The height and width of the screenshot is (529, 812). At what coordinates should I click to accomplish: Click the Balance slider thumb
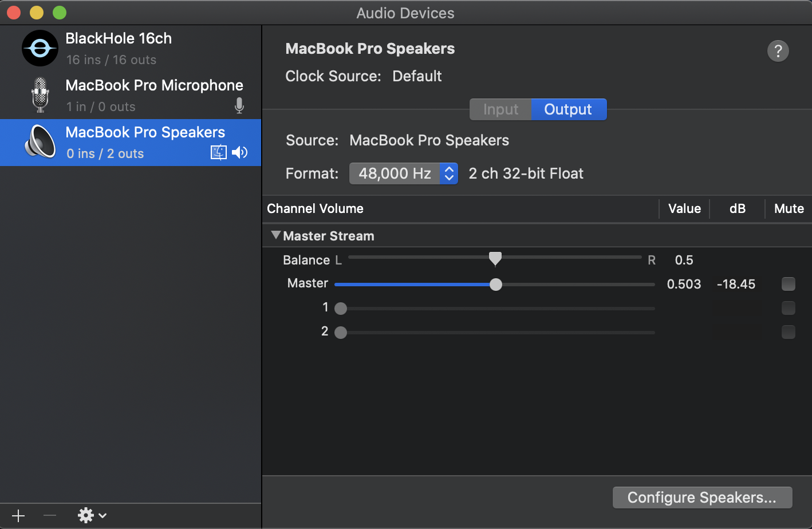tap(495, 259)
